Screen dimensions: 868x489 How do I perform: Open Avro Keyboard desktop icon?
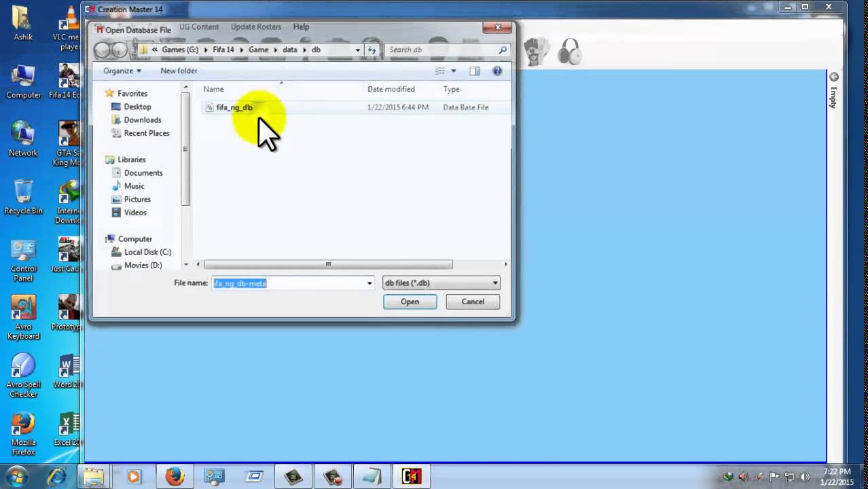tap(23, 318)
